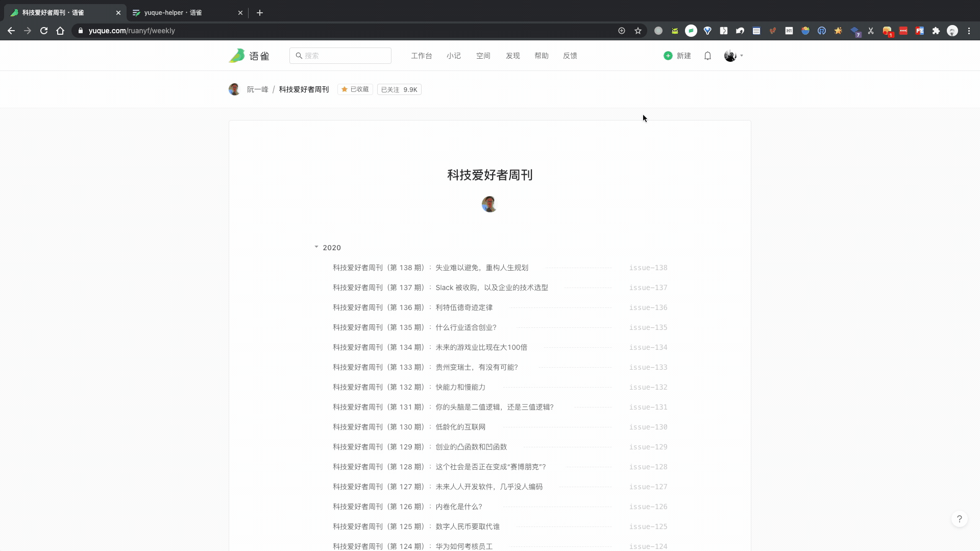Click the green 新建 plus icon
Image resolution: width=980 pixels, height=551 pixels.
[668, 56]
